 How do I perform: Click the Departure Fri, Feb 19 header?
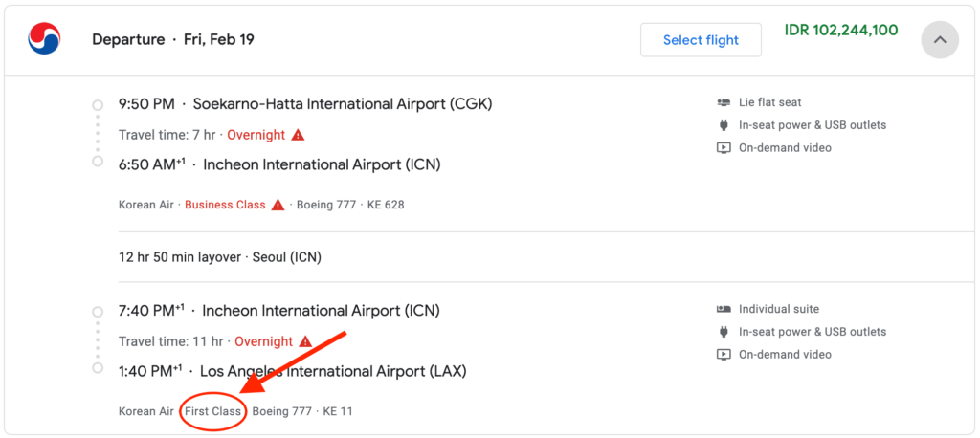(173, 40)
